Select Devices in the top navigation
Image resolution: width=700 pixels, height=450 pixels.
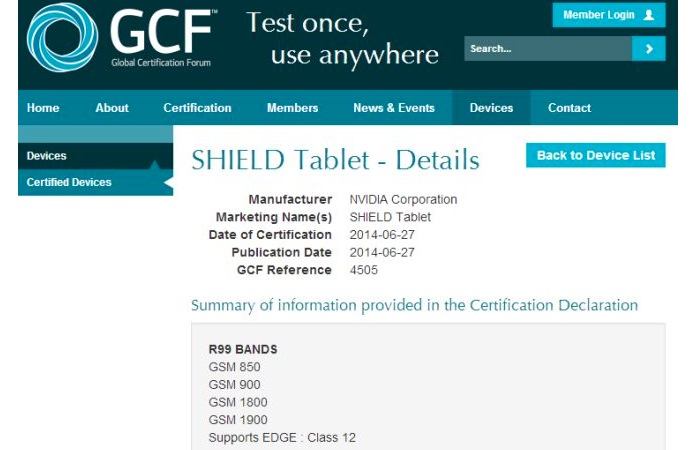(491, 108)
